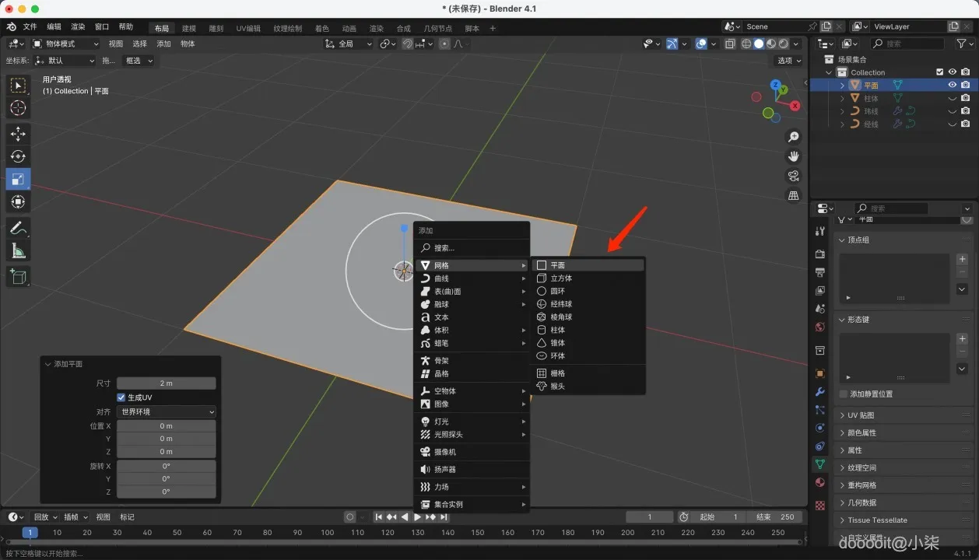Hide the 平面 object with eye icon
979x560 pixels.
click(952, 85)
